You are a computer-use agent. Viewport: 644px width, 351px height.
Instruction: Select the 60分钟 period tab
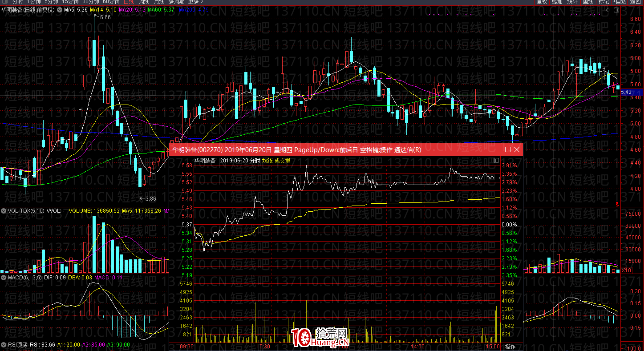pyautogui.click(x=111, y=2)
